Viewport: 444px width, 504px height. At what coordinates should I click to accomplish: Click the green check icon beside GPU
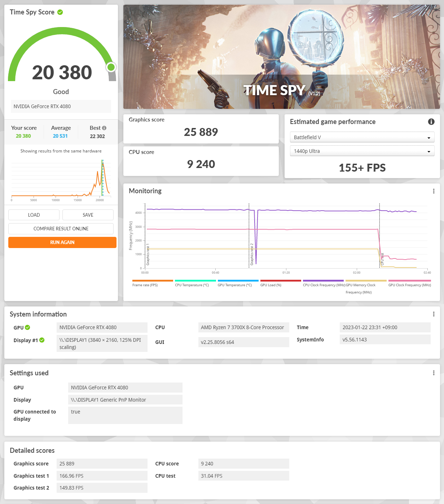(28, 327)
